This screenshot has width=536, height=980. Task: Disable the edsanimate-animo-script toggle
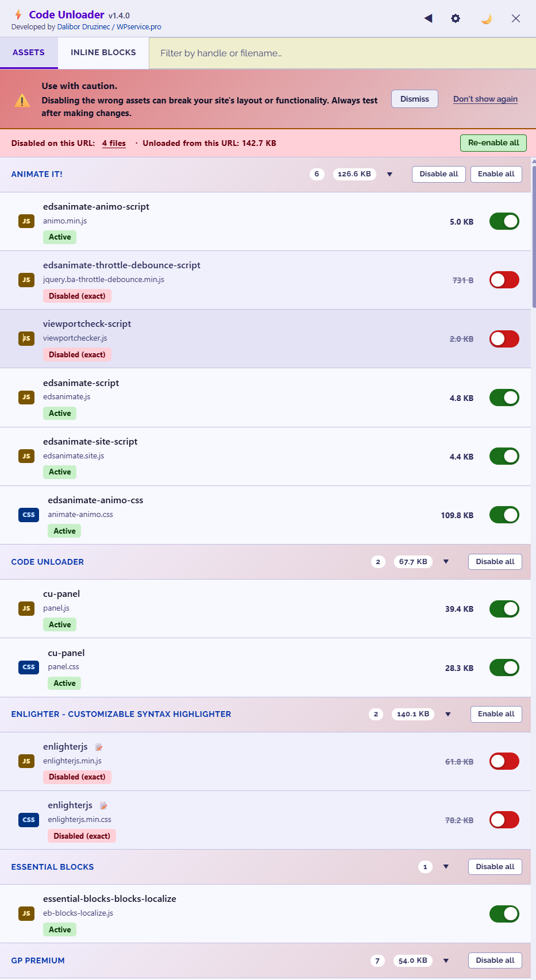pos(504,221)
